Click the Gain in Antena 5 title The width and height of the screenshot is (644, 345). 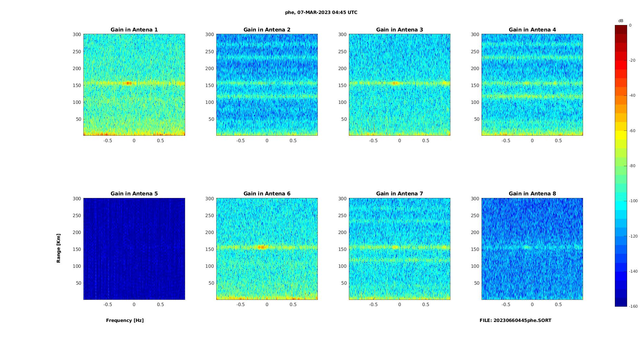click(x=134, y=193)
